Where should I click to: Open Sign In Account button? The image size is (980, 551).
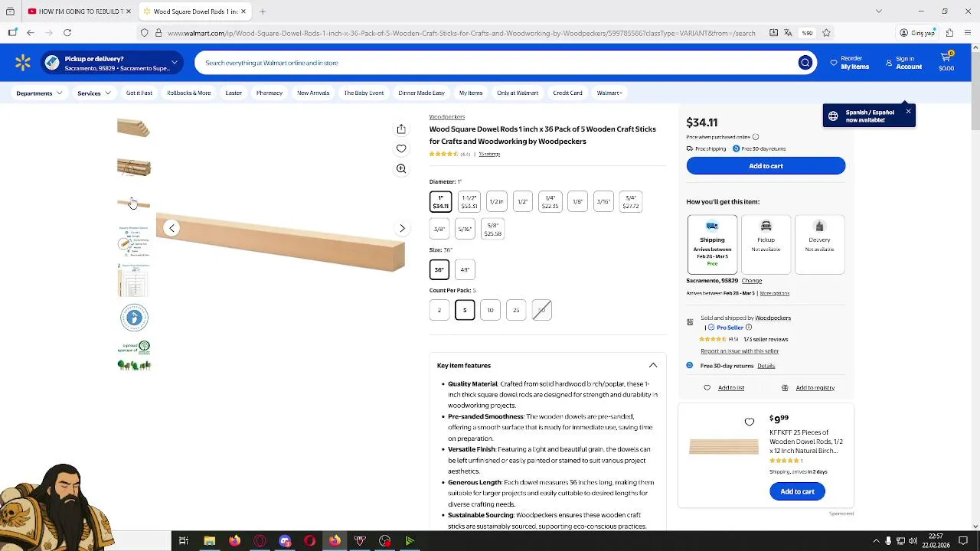coord(903,63)
